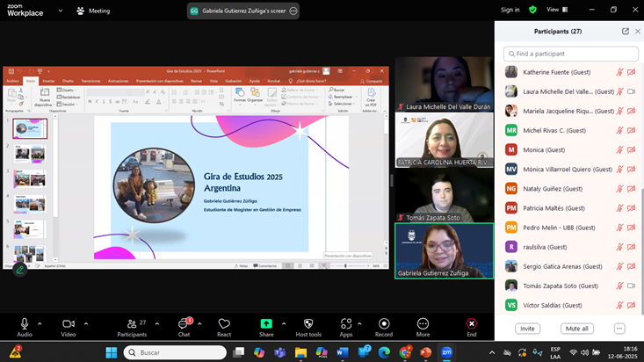Expand the Audio options arrow

click(x=40, y=324)
